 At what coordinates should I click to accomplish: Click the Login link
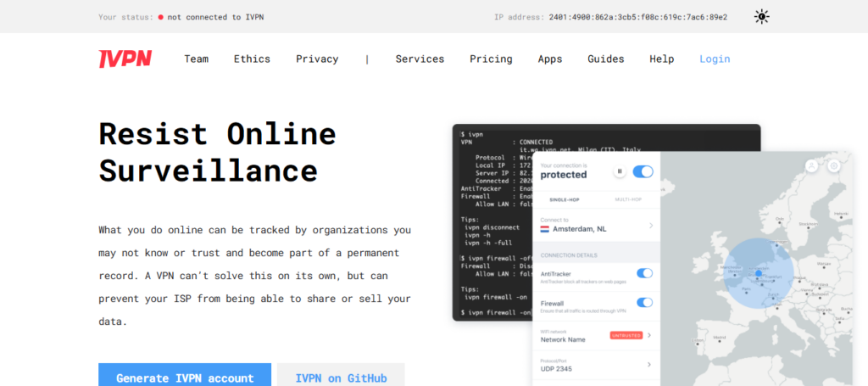click(x=715, y=59)
